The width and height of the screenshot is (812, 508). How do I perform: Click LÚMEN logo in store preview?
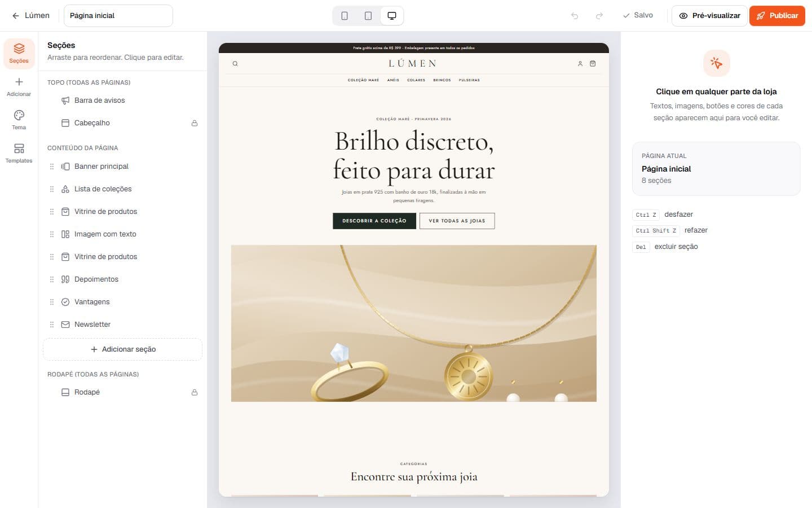tap(413, 64)
